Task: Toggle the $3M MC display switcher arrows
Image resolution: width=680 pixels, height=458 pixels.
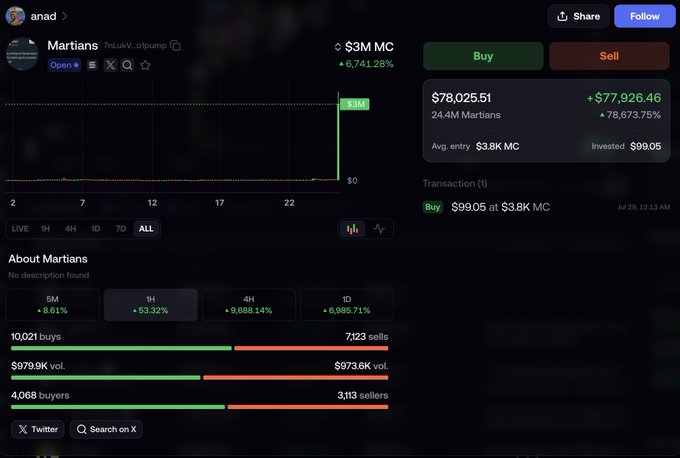Action: point(337,47)
